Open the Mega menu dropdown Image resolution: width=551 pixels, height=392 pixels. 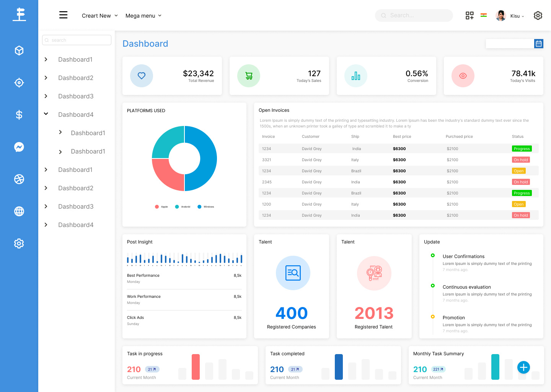point(143,16)
